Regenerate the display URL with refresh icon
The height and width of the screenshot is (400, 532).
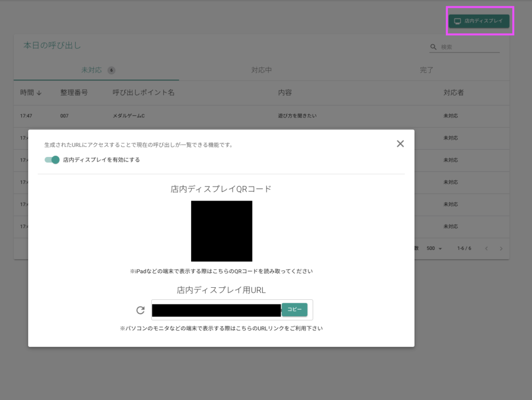point(140,310)
